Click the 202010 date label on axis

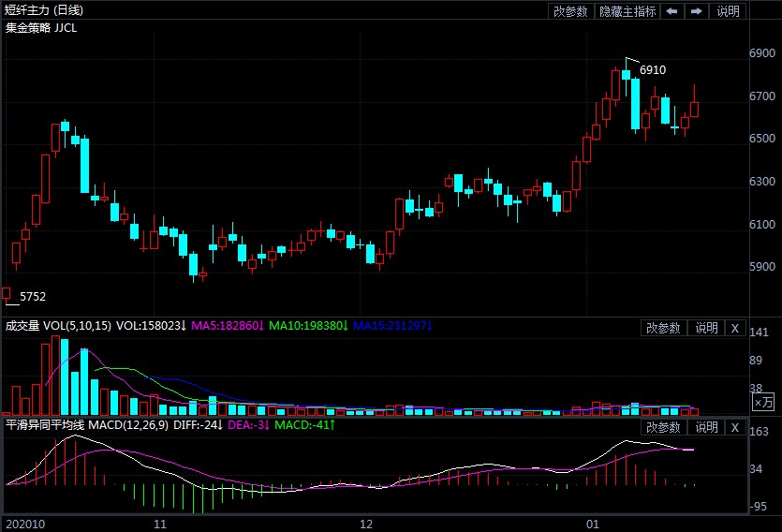[23, 523]
